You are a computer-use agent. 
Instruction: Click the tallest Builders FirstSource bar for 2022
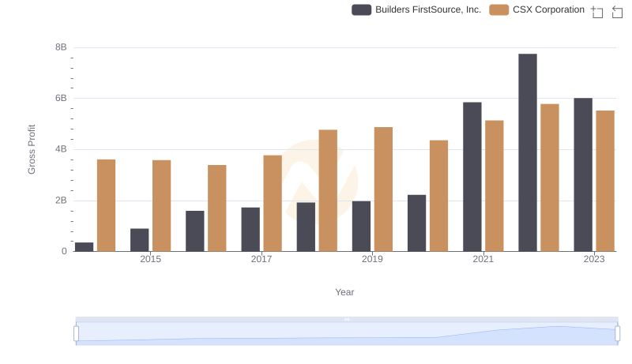pyautogui.click(x=528, y=152)
